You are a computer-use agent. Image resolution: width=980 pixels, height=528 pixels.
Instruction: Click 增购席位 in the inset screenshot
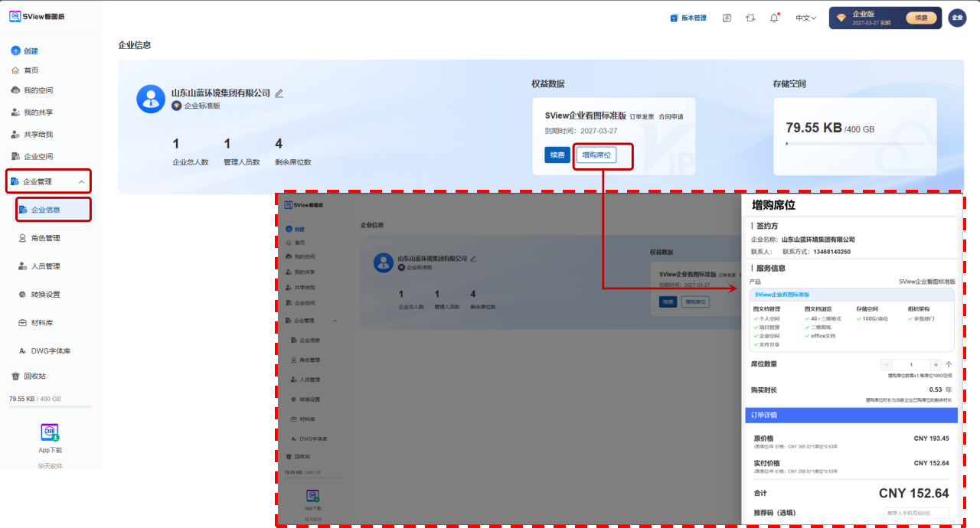695,301
